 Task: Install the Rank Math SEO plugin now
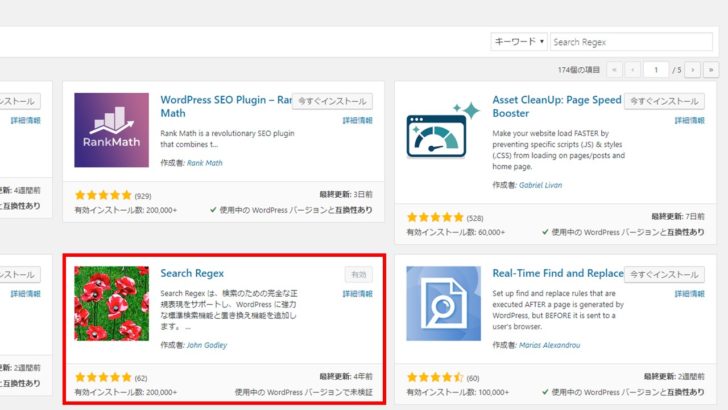click(332, 101)
